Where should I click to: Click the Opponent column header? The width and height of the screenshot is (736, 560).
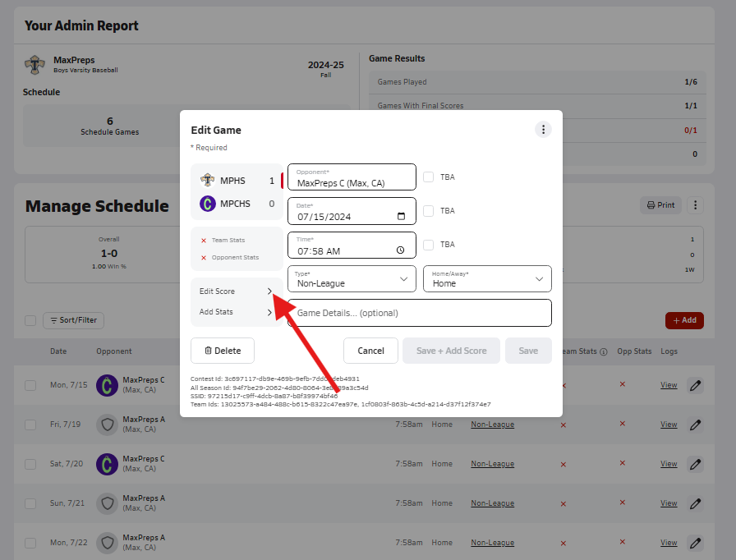pos(114,351)
